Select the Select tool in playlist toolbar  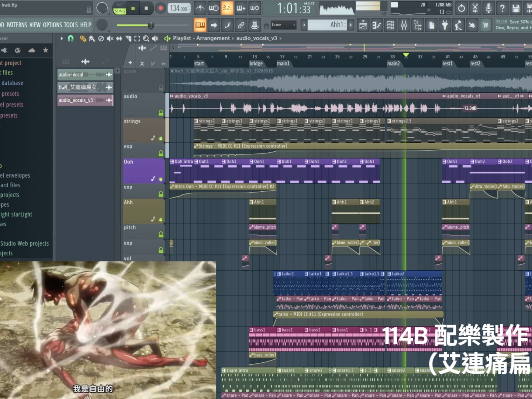[x=137, y=39]
